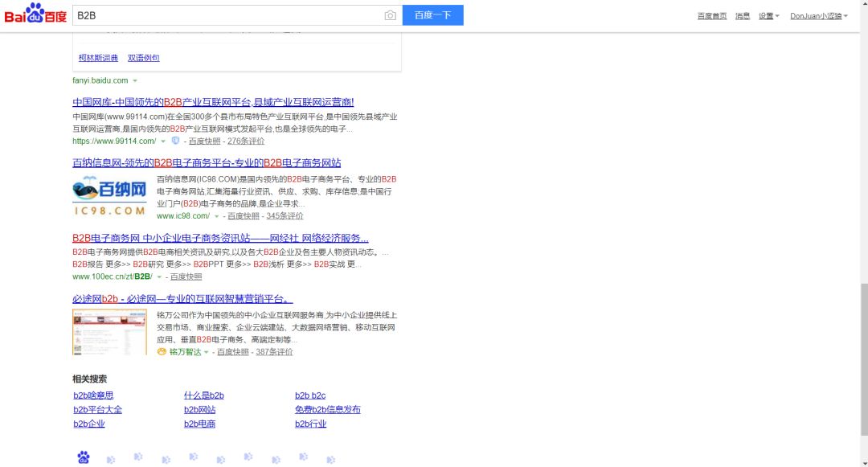Image resolution: width=868 pixels, height=467 pixels.
Task: Click the Baidu logo
Action: tap(35, 14)
